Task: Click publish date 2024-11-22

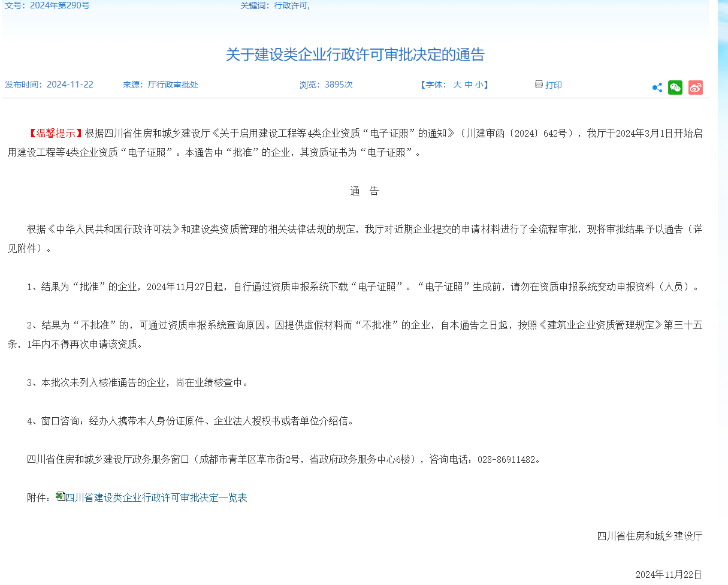Action: coord(71,85)
